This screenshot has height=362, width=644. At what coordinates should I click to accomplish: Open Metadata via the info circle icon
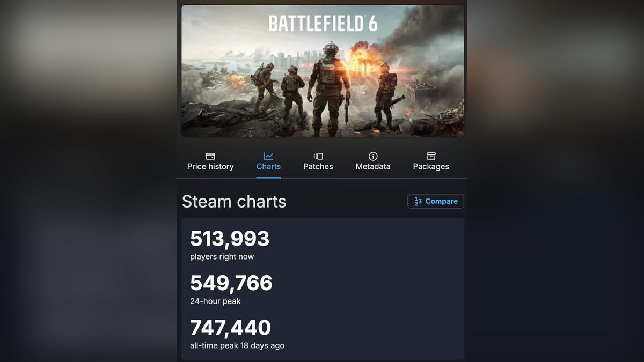click(372, 154)
